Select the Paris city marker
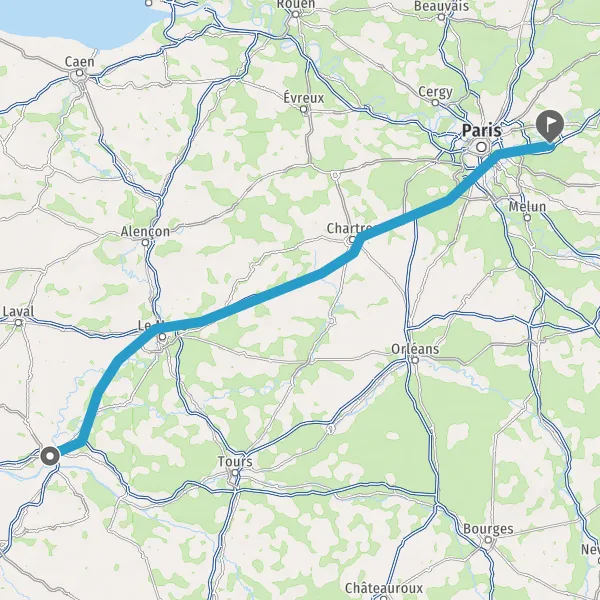The height and width of the screenshot is (600, 600). (x=481, y=147)
